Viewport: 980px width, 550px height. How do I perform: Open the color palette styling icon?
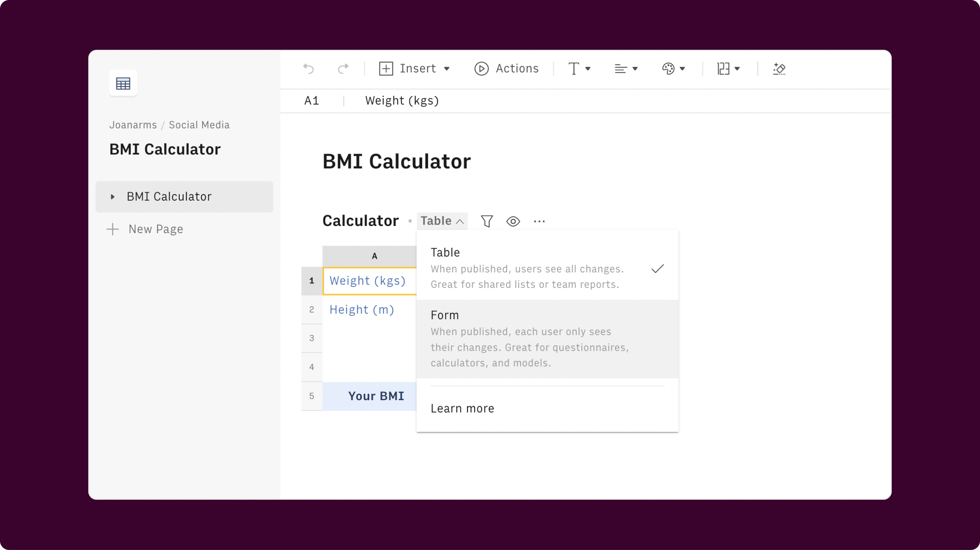point(668,69)
